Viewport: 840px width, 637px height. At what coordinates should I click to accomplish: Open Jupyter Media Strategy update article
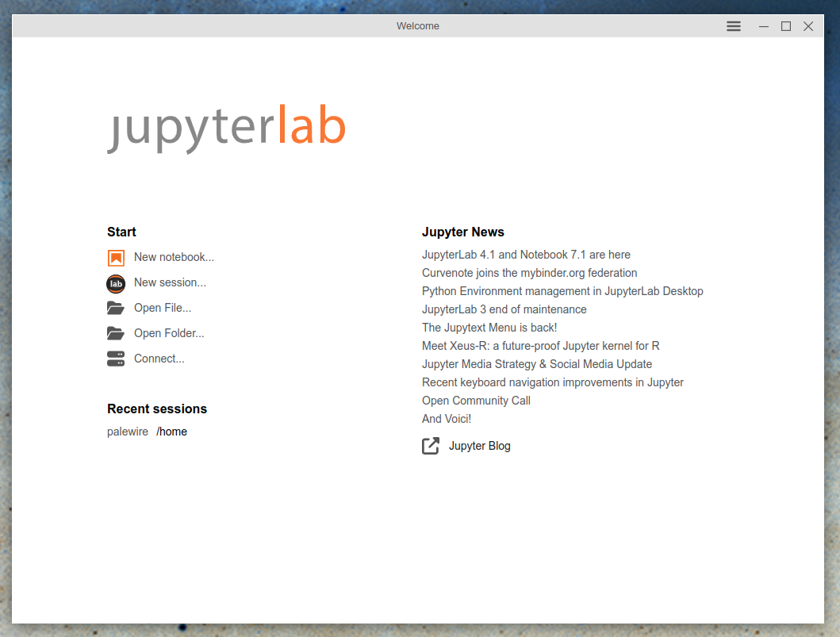tap(537, 364)
